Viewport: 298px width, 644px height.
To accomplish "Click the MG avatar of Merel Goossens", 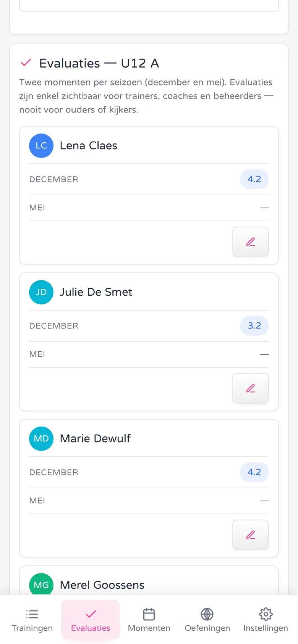I will [41, 584].
